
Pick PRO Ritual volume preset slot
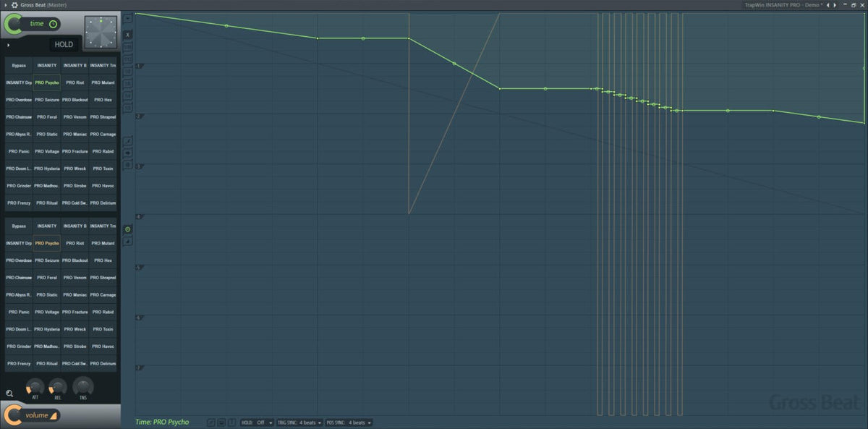47,364
